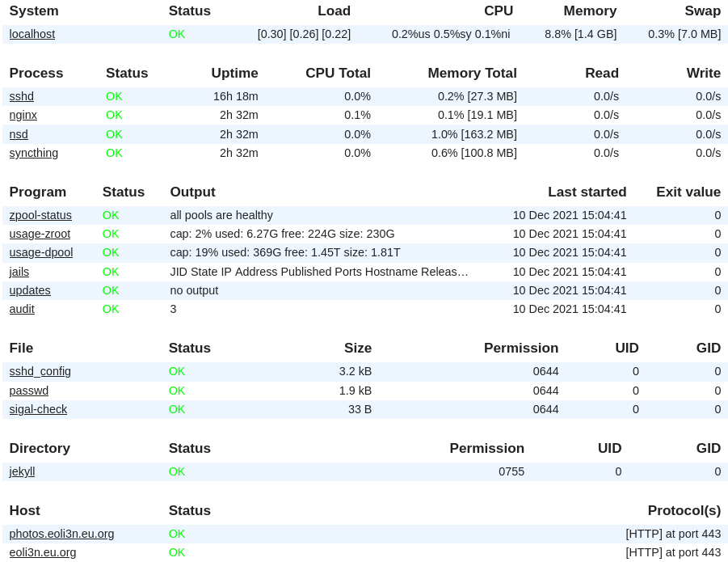This screenshot has height=562, width=728.
Task: Open the sshd process details
Action: click(22, 96)
